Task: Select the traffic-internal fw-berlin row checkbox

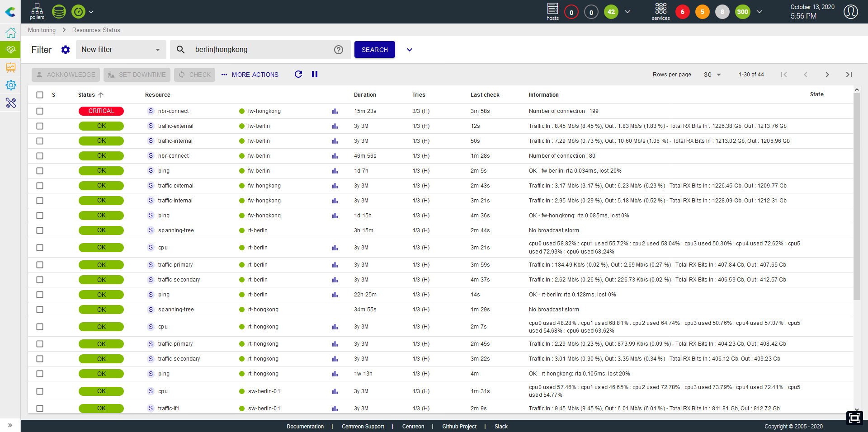Action: 40,141
